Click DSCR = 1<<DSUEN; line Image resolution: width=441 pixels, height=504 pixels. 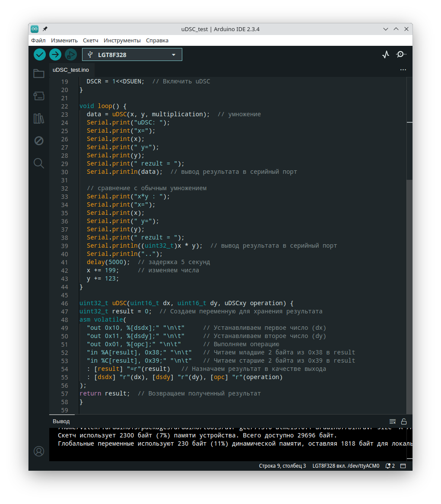click(x=115, y=81)
